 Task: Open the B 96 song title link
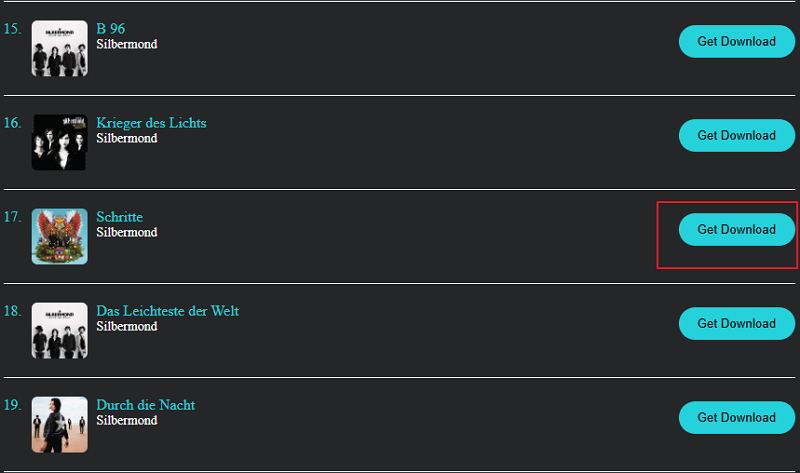click(x=110, y=28)
